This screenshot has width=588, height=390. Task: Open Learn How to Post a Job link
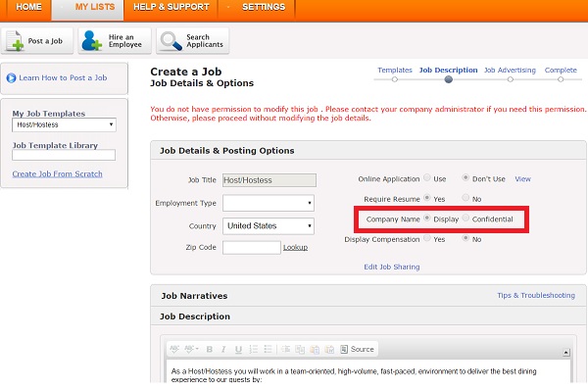(x=63, y=77)
